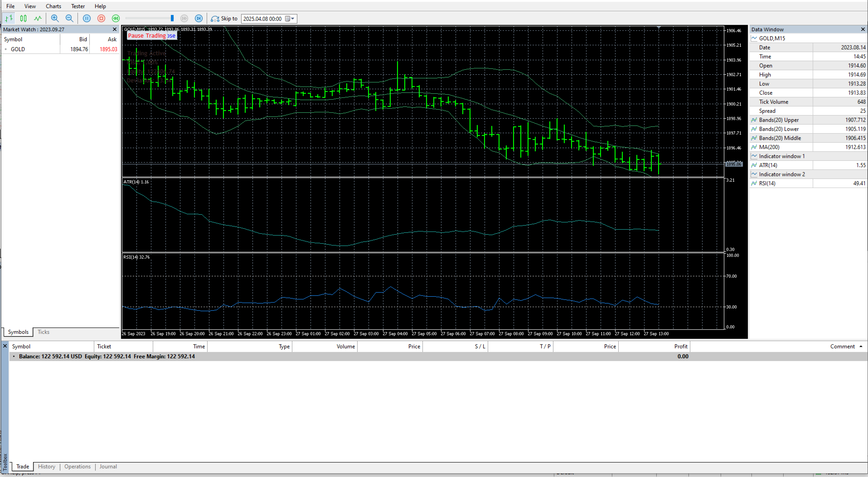Click the RSI(14) indicator icon
868x477 pixels.
tap(754, 183)
